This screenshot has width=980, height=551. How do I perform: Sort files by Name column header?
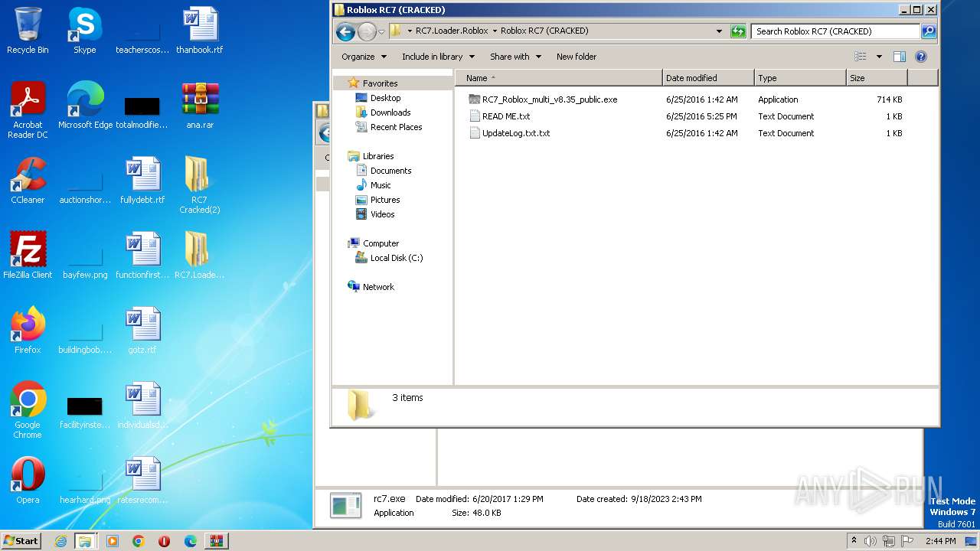pos(558,78)
